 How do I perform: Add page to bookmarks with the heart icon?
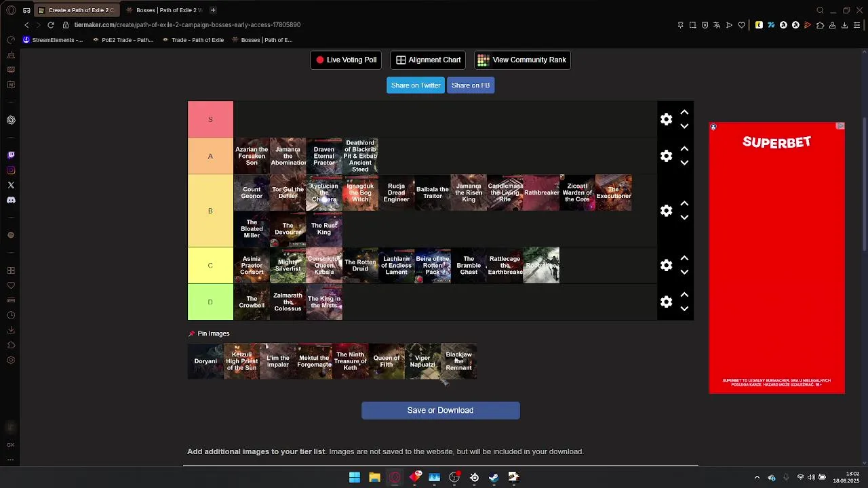(741, 25)
